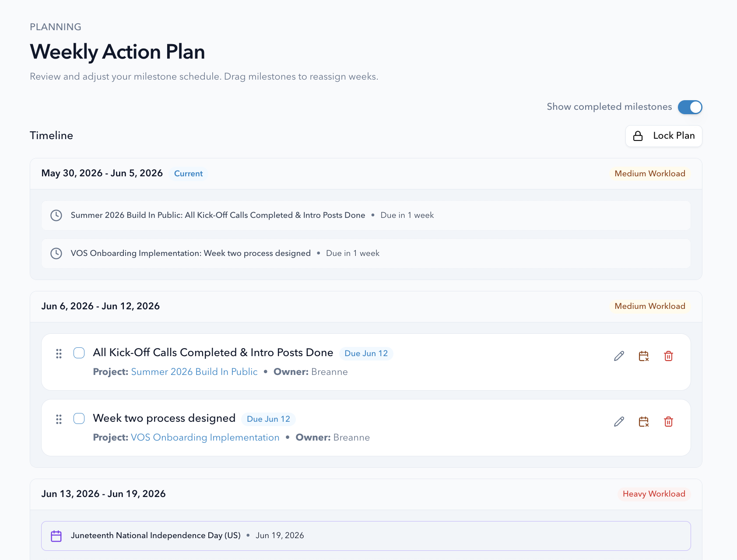Select the Juneteenth National Independence Day row
Image resolution: width=737 pixels, height=560 pixels.
coord(366,536)
